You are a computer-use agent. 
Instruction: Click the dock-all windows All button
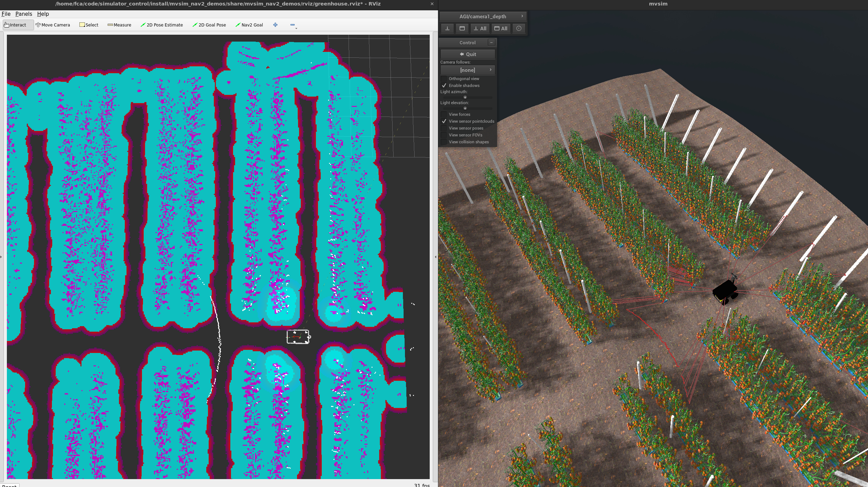coord(480,29)
